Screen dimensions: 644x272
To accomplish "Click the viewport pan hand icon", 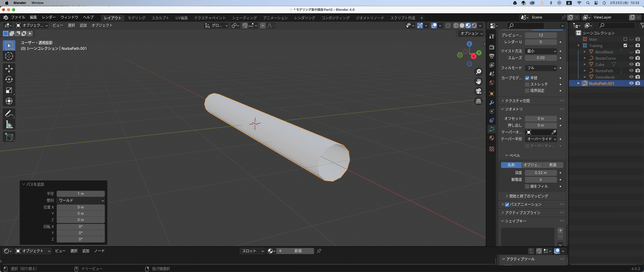I will click(x=478, y=81).
